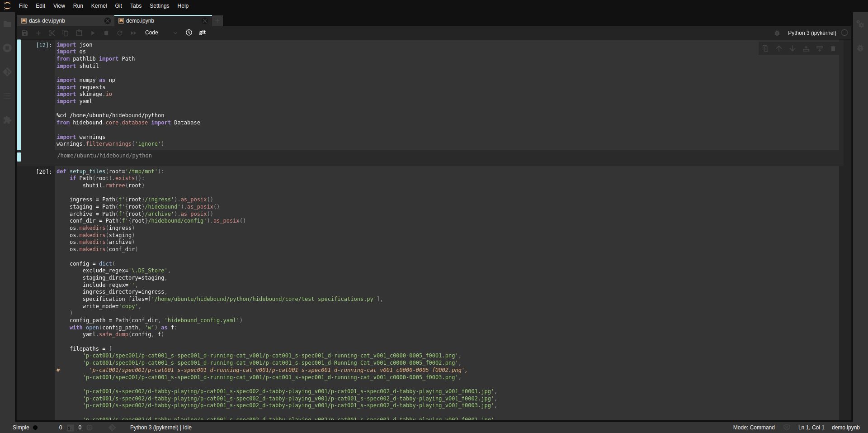Move the active cell down
This screenshot has width=868, height=433.
tap(793, 49)
